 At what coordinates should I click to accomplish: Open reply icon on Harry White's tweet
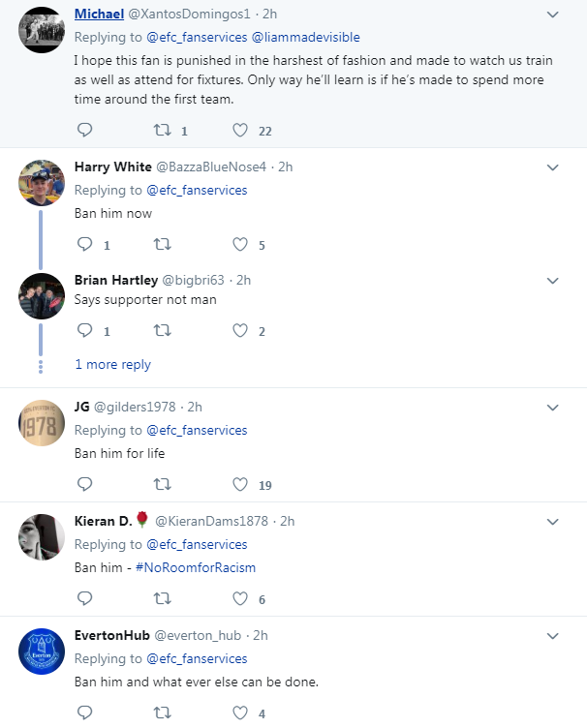coord(84,244)
